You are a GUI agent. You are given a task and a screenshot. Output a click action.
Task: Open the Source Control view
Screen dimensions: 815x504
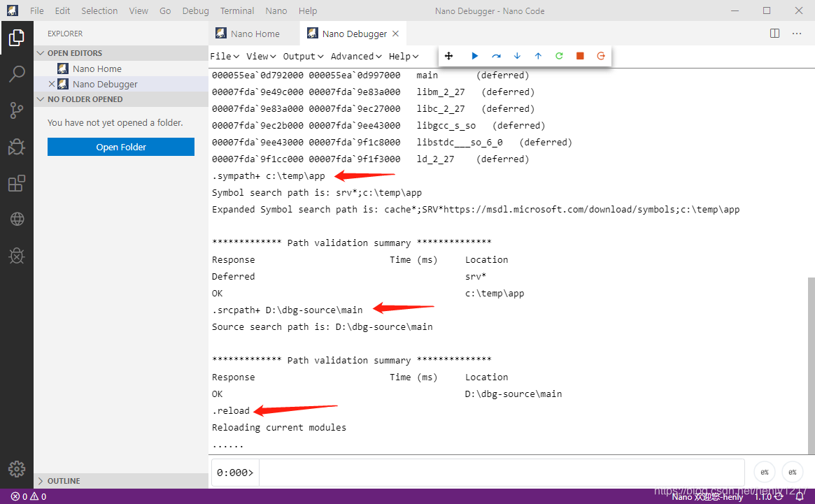[x=17, y=110]
